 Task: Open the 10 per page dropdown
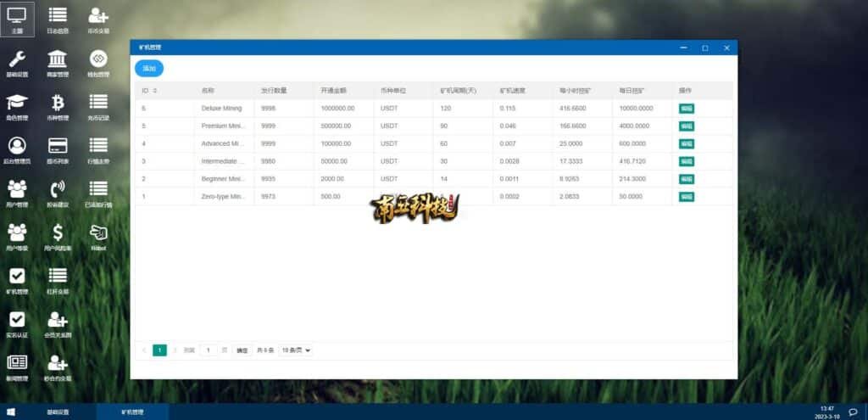point(296,350)
